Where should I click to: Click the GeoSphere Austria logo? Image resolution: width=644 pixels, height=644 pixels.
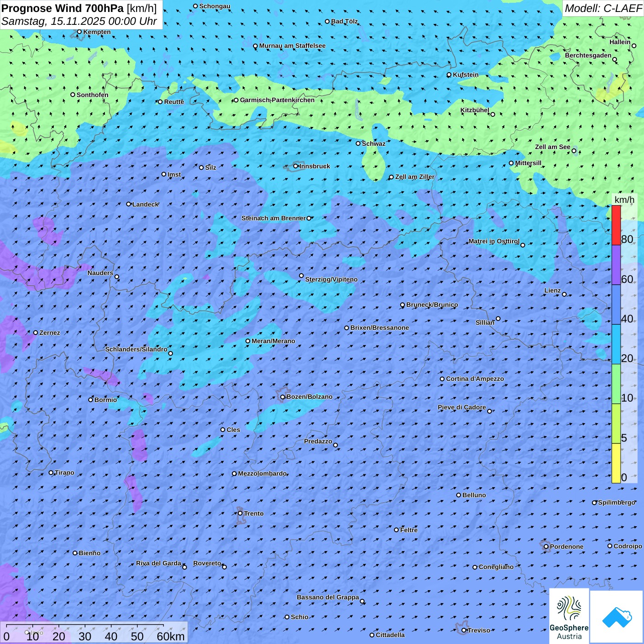tap(569, 616)
